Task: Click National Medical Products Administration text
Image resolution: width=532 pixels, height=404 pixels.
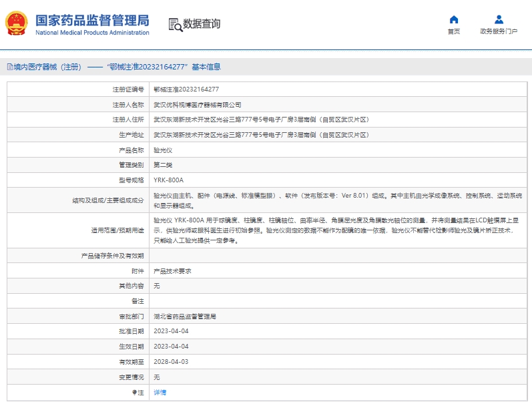Action: pyautogui.click(x=92, y=33)
